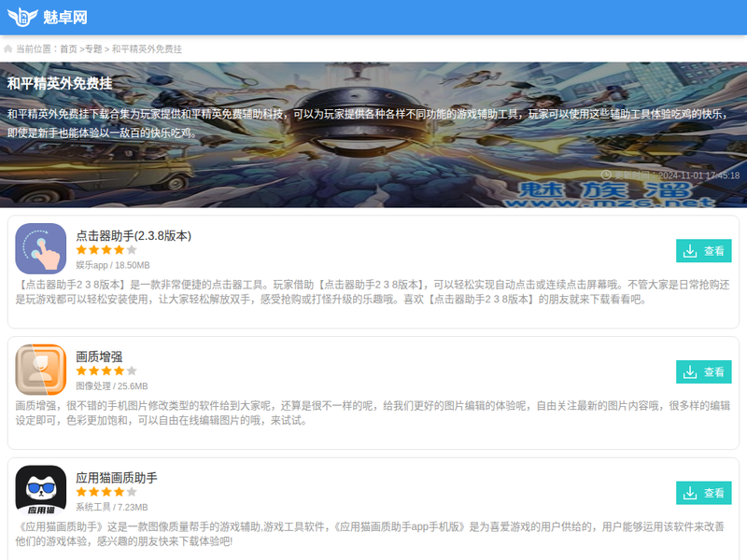The width and height of the screenshot is (747, 560).
Task: Go to 首页 in the breadcrumb
Action: point(68,49)
